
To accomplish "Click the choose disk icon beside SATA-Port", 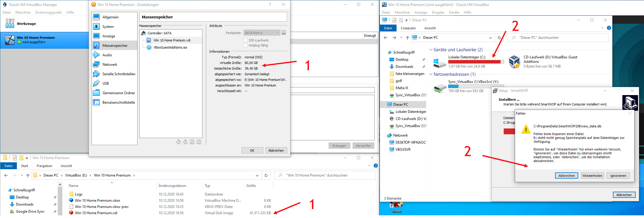I will click(284, 33).
